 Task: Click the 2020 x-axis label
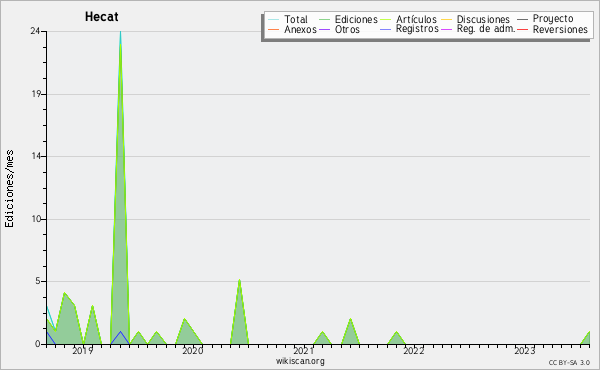point(193,350)
